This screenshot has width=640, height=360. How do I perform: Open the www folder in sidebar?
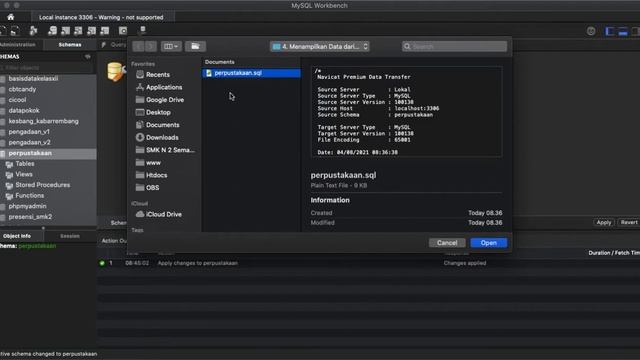[153, 163]
